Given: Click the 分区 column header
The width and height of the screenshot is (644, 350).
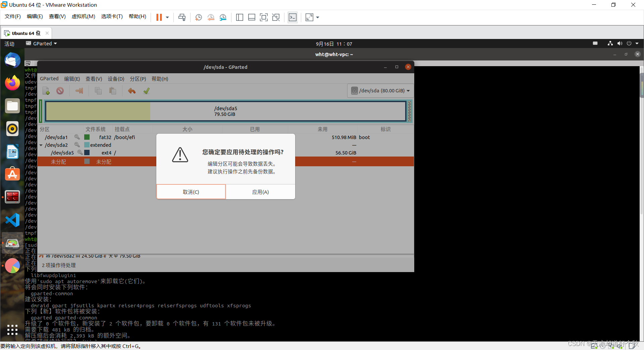Looking at the screenshot, I should (x=60, y=129).
